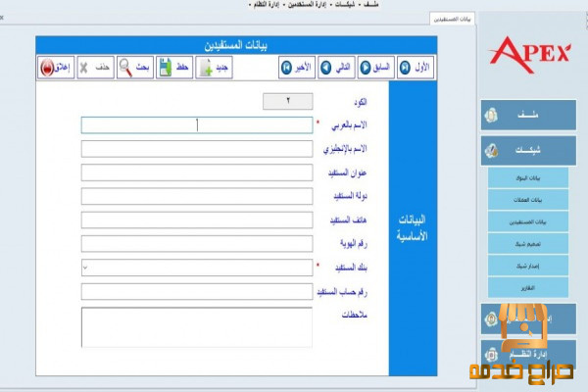
Task: Click Delete (حذف) X button
Action: click(x=95, y=68)
